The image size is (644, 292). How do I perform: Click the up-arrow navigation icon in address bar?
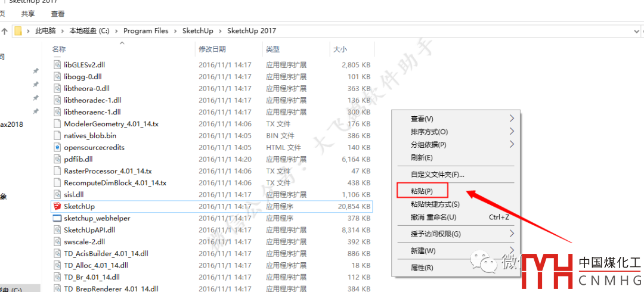pos(5,30)
